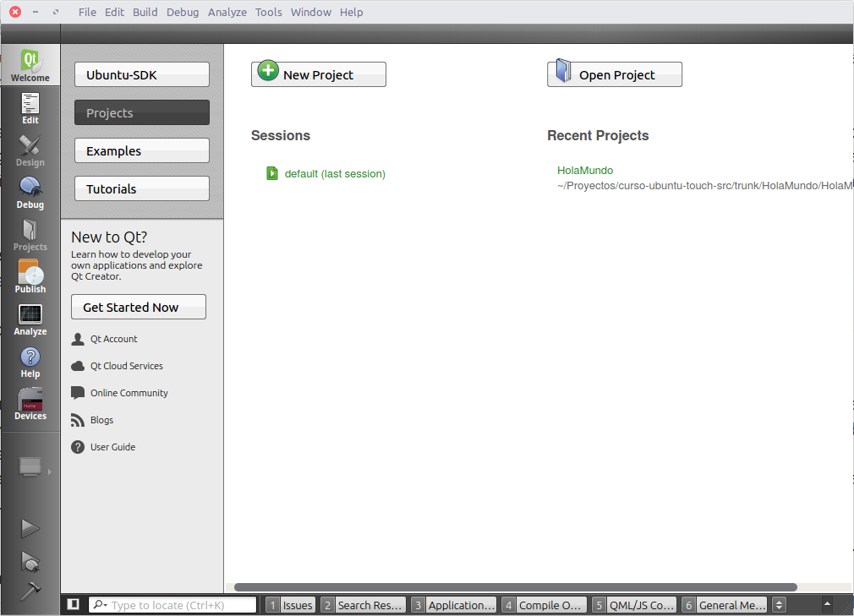Open the Build menu

click(145, 12)
